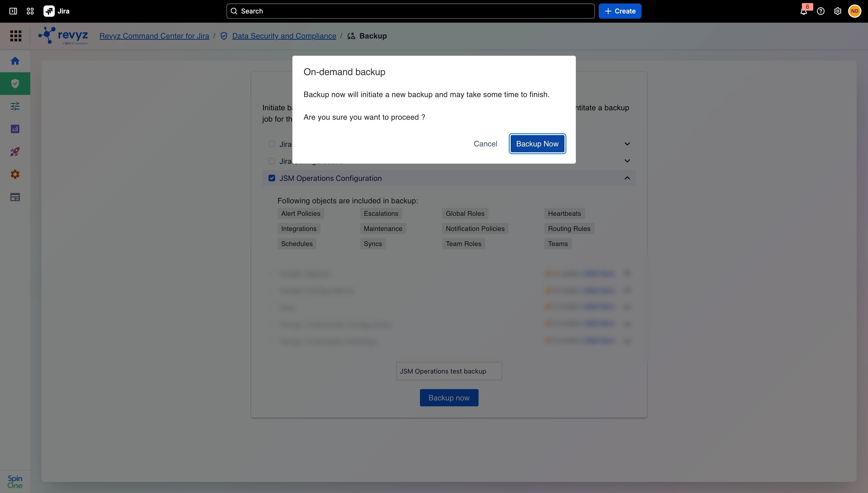Open the Jira settings gear in the top bar
The height and width of the screenshot is (493, 868).
pyautogui.click(x=838, y=11)
